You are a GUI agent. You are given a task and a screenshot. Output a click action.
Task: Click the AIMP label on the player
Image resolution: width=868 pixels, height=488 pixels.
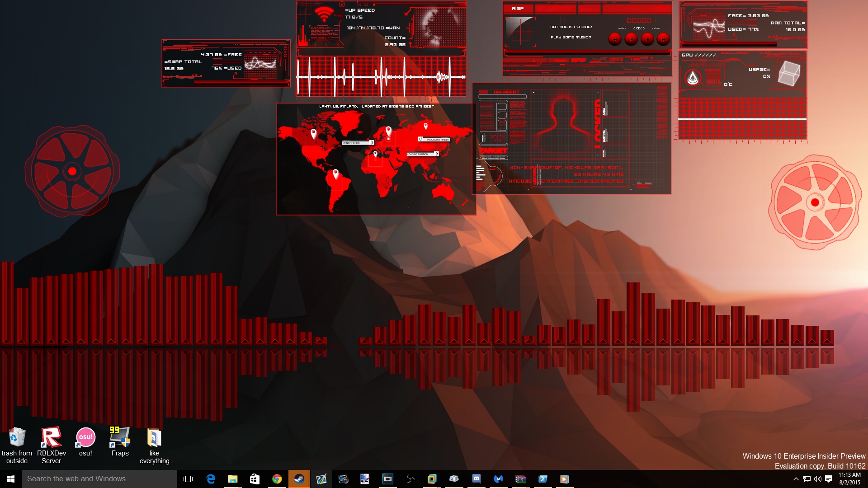[518, 9]
